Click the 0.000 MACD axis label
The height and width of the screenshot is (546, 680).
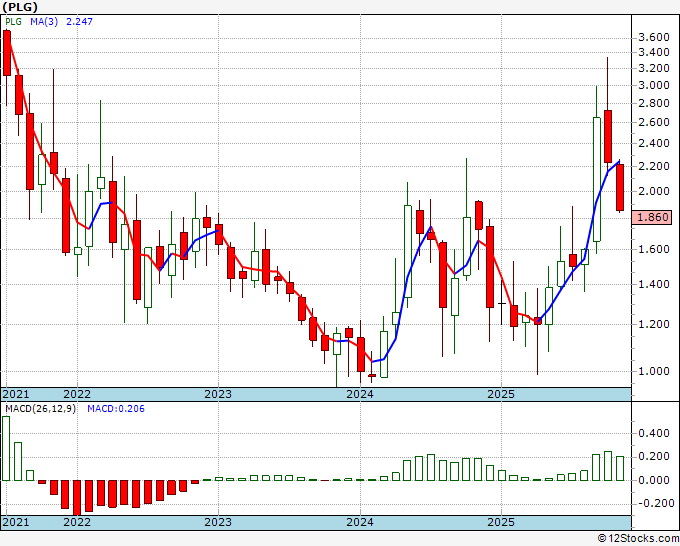pos(654,480)
